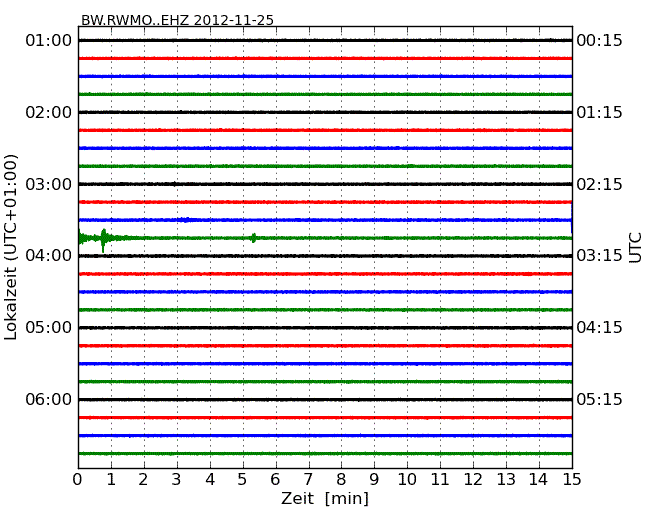Click the 11 minute tick label
The height and width of the screenshot is (520, 650).
point(440,480)
